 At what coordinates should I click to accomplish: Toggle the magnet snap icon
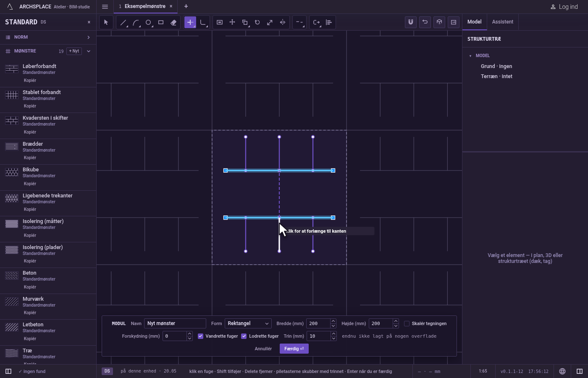411,22
